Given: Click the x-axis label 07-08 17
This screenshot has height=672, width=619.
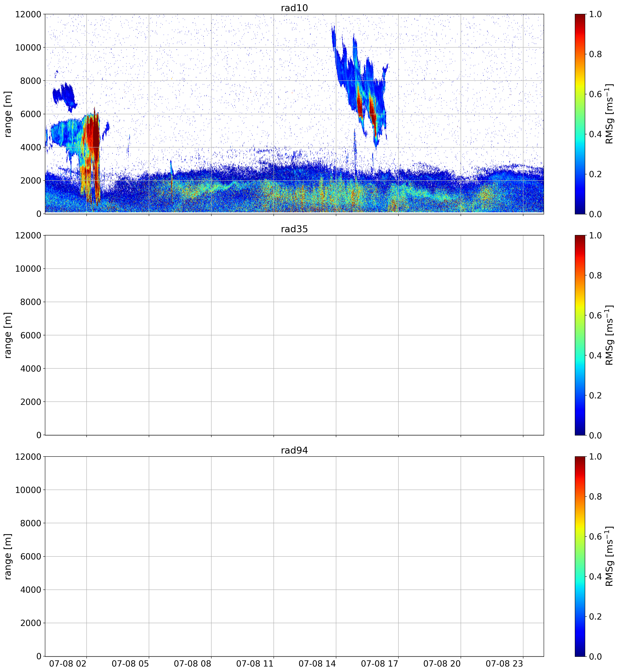Looking at the screenshot, I should tap(379, 664).
